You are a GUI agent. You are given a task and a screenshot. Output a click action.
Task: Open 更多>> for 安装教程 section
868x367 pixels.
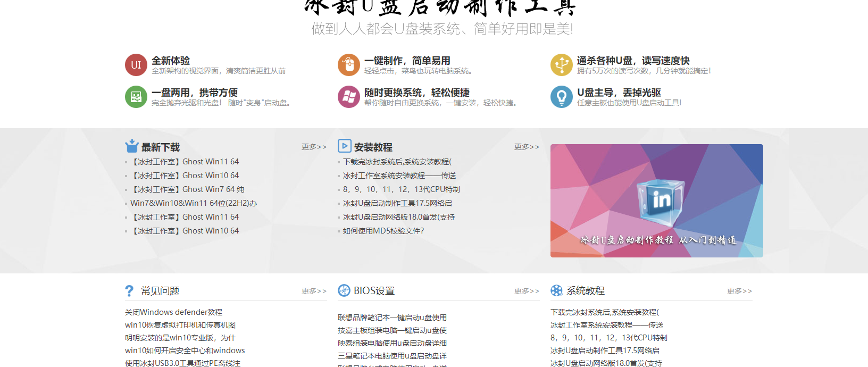527,147
